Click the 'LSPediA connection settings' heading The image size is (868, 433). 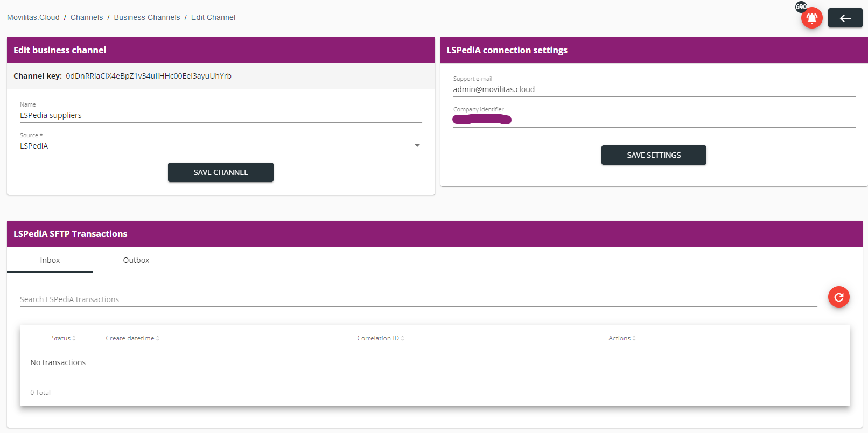tap(507, 50)
